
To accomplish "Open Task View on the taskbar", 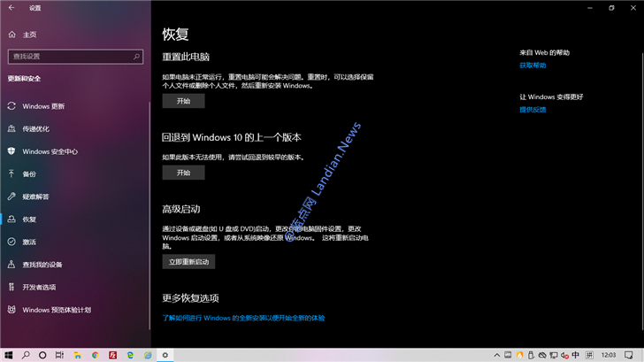I will pos(59,355).
